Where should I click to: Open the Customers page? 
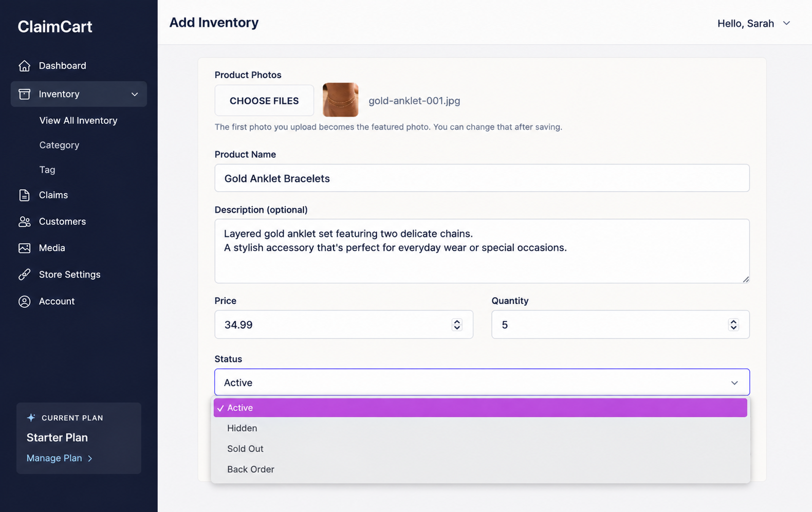[62, 222]
